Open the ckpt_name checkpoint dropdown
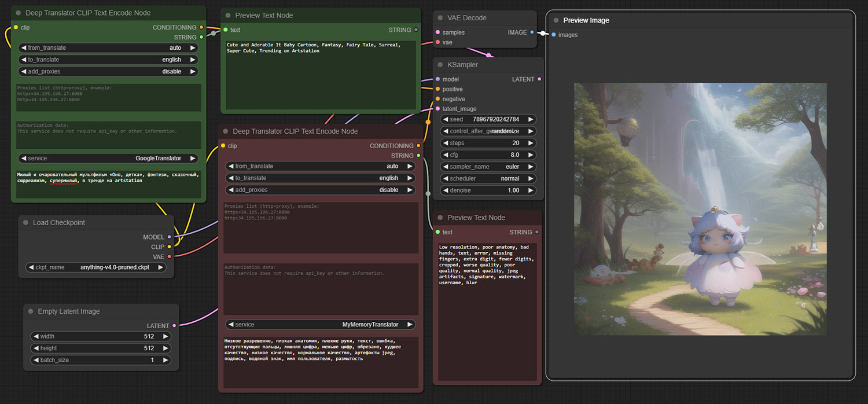Viewport: 868px width, 404px height. pyautogui.click(x=96, y=267)
